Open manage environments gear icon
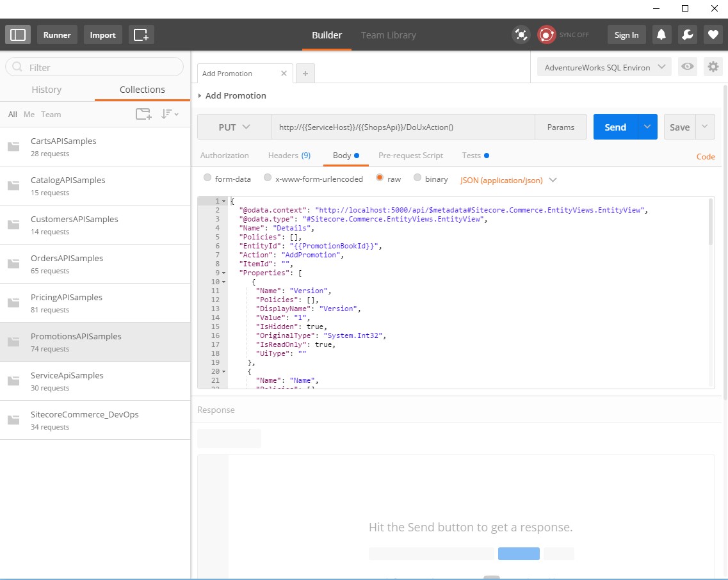 pos(713,67)
